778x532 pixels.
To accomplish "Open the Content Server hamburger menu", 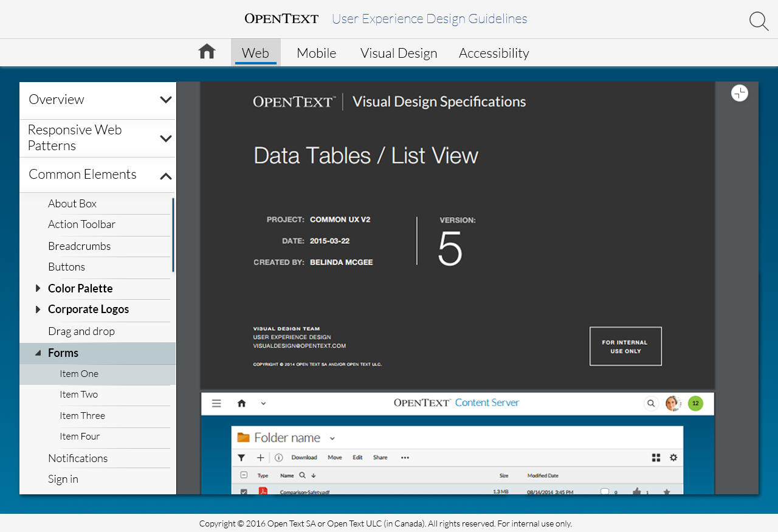I will click(x=216, y=403).
